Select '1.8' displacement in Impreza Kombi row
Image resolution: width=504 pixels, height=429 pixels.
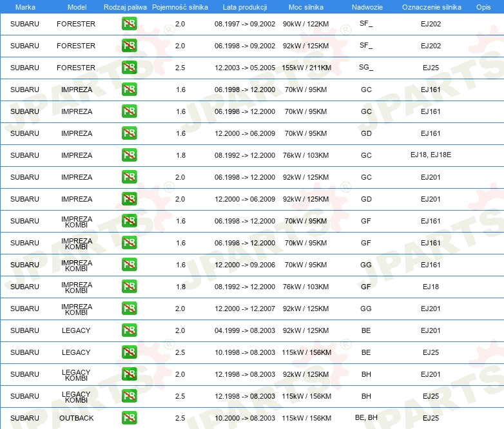coord(180,287)
